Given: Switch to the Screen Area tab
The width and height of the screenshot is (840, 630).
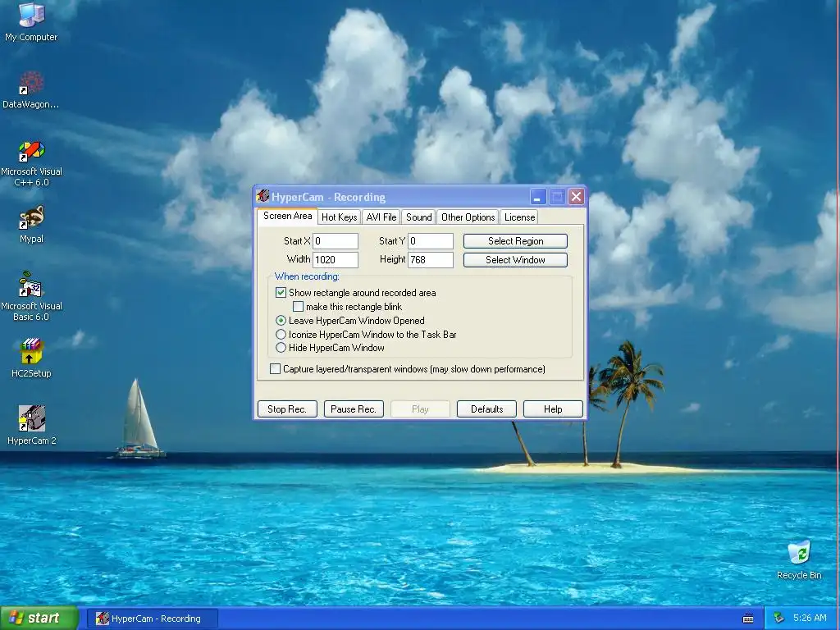Looking at the screenshot, I should (287, 216).
